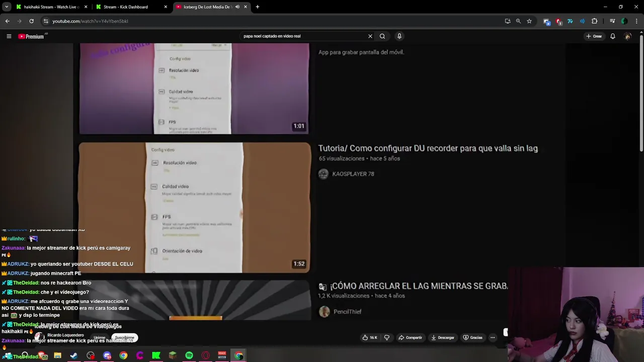Run search with the magnifier button
Screen dimensions: 644x362
pyautogui.click(x=382, y=36)
